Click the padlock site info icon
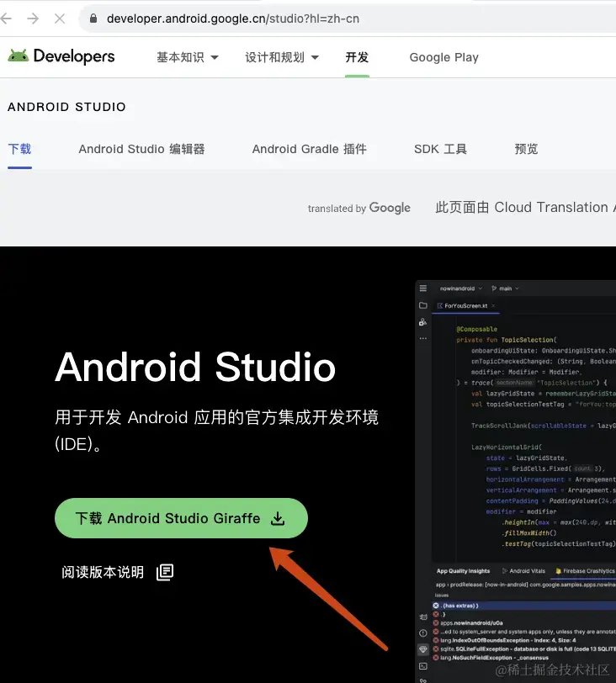Viewport: 616px width, 683px height. [93, 19]
